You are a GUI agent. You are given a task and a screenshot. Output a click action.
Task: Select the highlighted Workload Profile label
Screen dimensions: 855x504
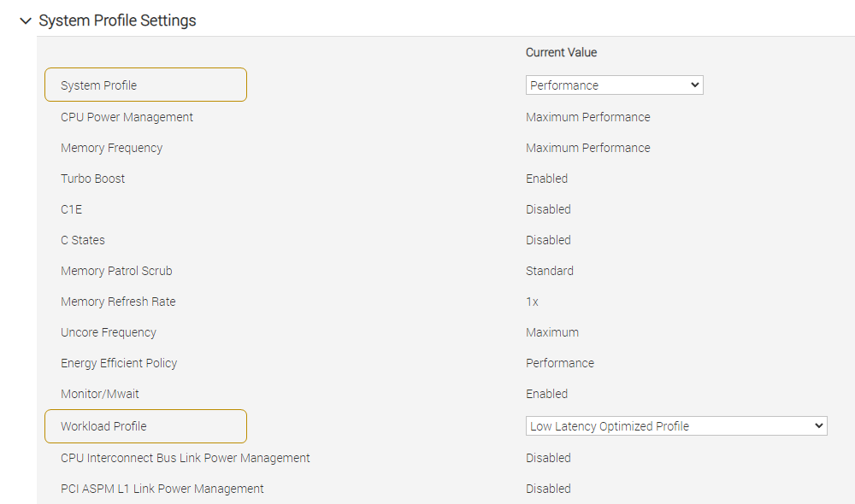coord(145,426)
